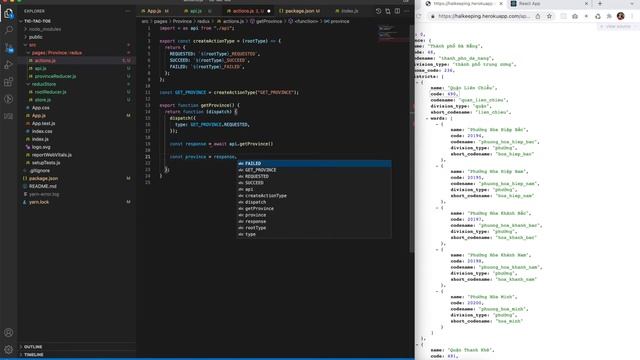
Task: Click the browser reload icon
Action: click(419, 16)
